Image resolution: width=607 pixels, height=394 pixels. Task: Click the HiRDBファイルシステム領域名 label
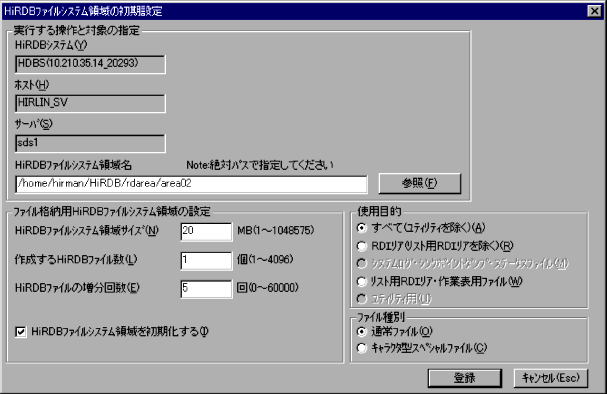tap(73, 165)
